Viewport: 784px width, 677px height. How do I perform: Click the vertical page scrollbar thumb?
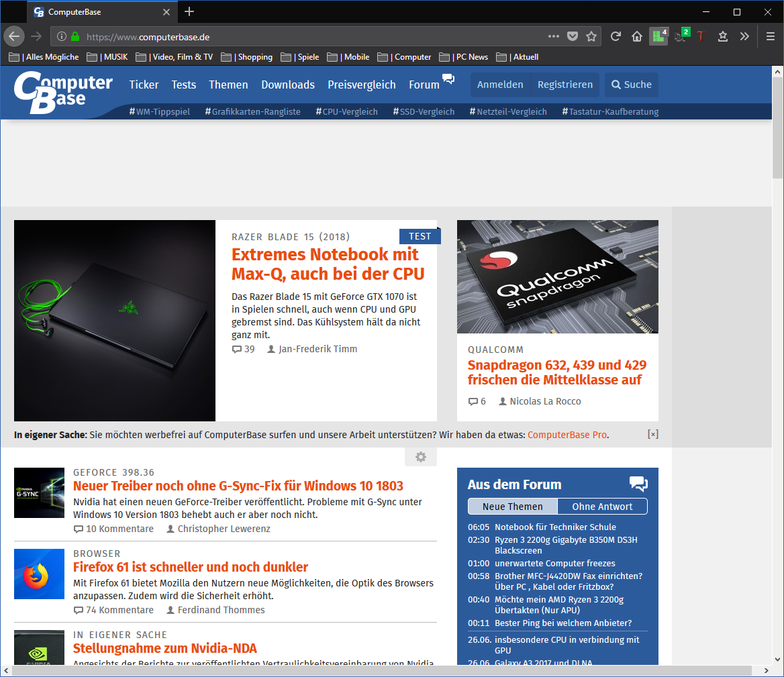pos(777,127)
